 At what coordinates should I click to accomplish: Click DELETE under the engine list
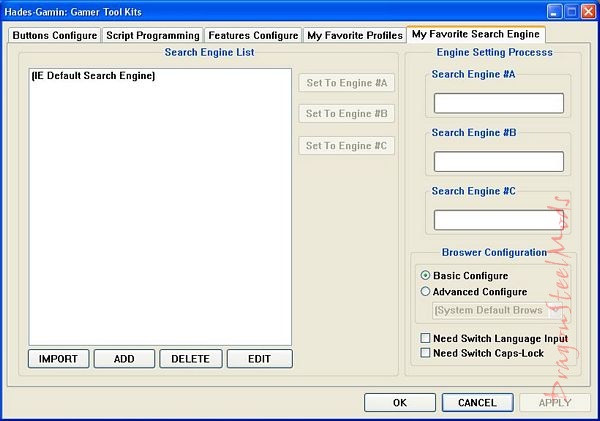(x=190, y=359)
